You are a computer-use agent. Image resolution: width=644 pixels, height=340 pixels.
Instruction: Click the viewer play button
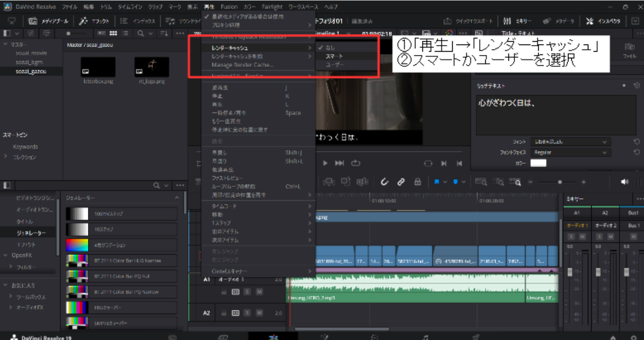click(x=325, y=163)
